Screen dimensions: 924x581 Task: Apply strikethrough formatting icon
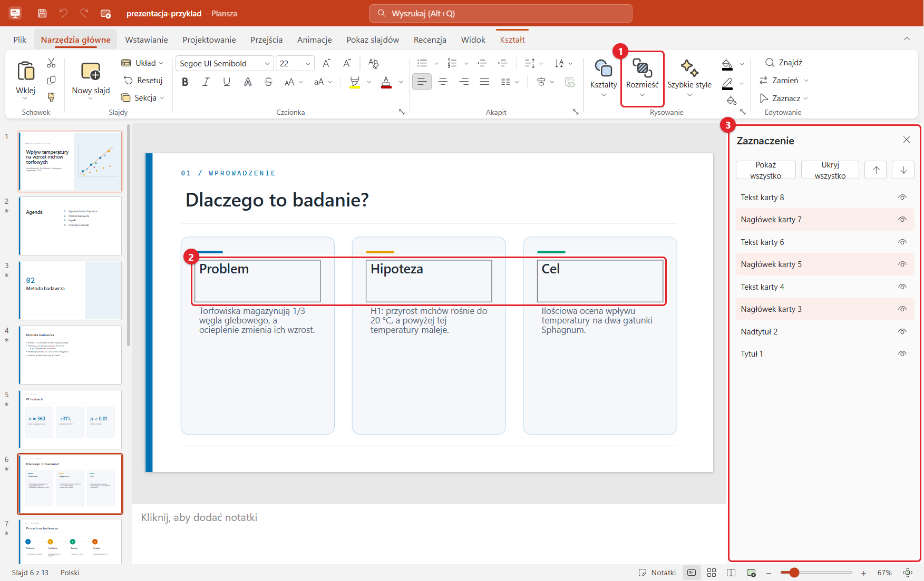point(268,82)
